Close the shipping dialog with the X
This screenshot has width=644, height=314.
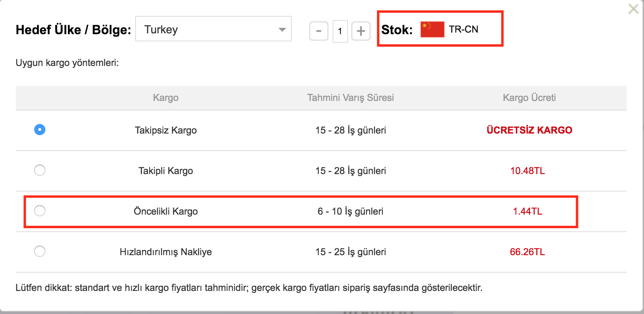point(633,9)
